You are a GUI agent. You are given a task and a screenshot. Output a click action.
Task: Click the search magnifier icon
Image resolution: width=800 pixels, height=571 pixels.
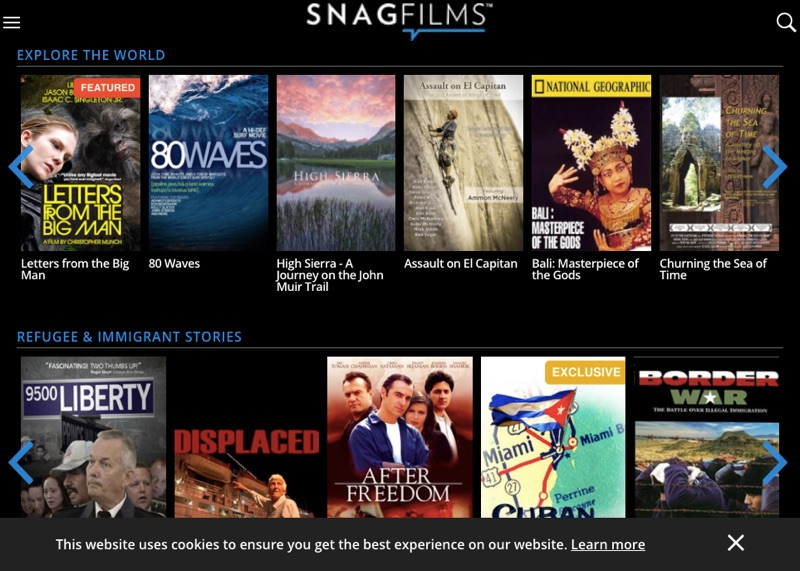coord(786,22)
